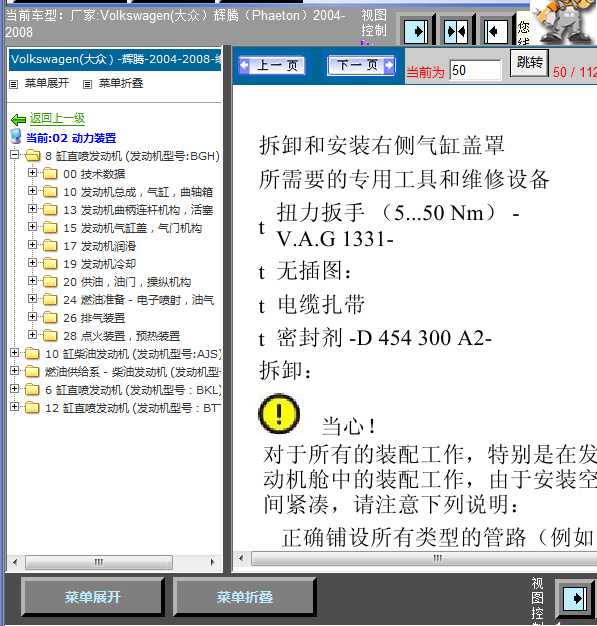This screenshot has width=597, height=626.
Task: Expand 12 缸直喷发动机 node
Action: pyautogui.click(x=14, y=407)
